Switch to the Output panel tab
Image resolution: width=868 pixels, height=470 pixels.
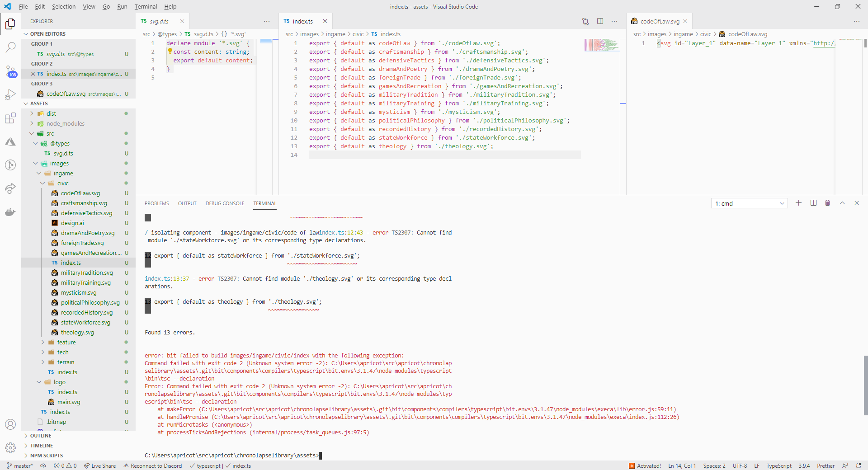tap(187, 203)
